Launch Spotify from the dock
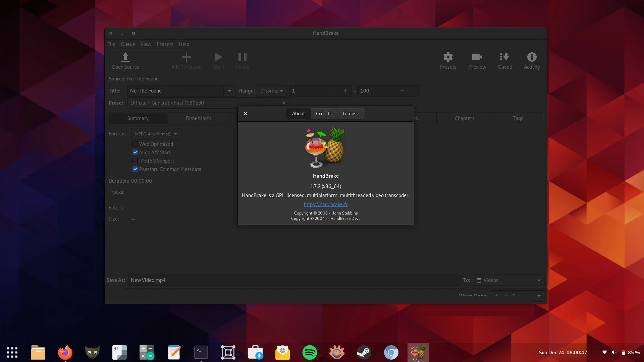This screenshot has width=644, height=362. [x=310, y=352]
